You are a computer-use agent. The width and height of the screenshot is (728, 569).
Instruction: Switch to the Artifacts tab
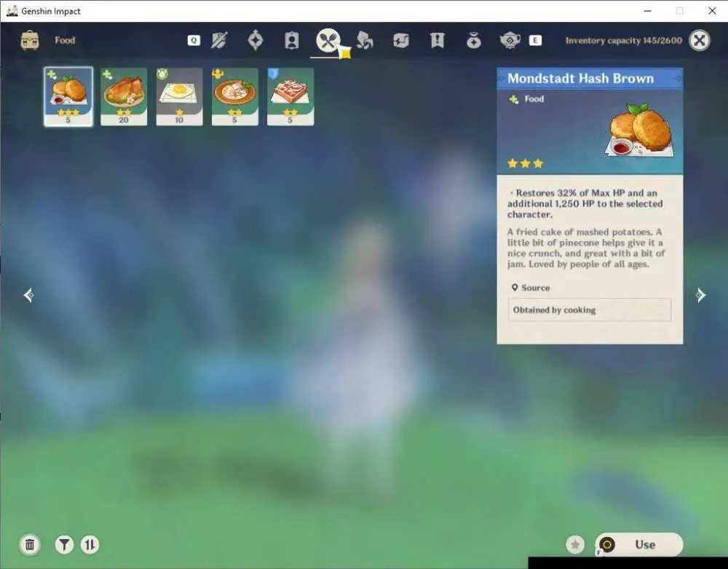(x=256, y=40)
